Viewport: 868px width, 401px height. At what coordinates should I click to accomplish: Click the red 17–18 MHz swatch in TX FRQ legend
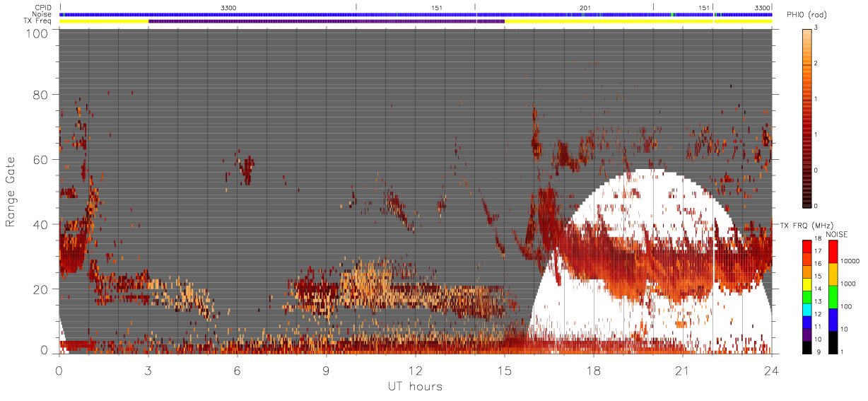tap(807, 246)
